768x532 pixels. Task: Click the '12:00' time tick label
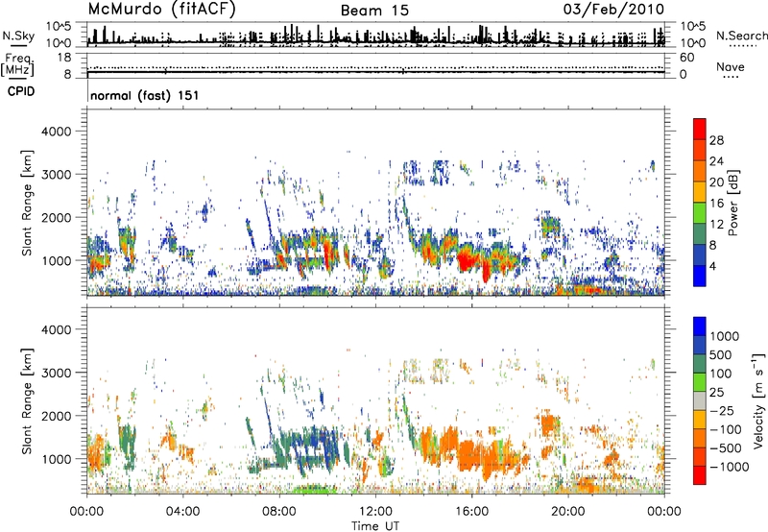pyautogui.click(x=375, y=512)
